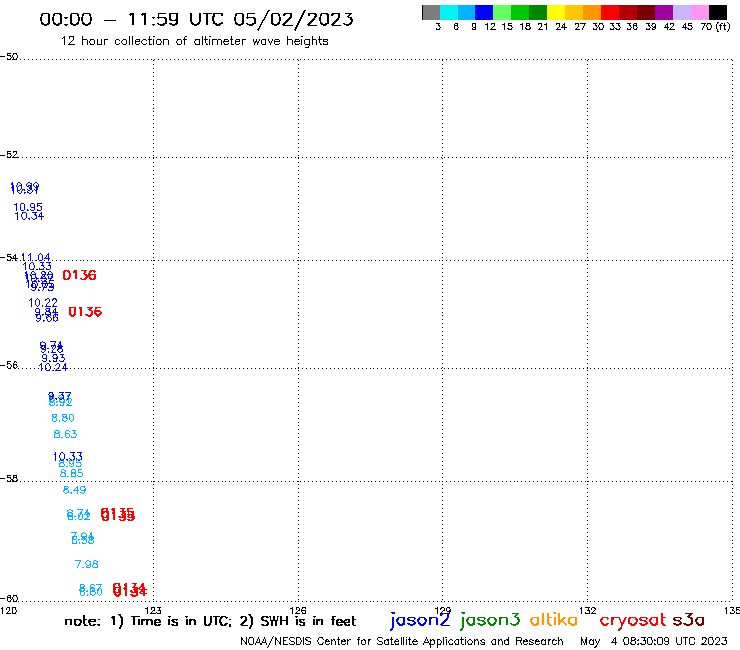
Task: Click the black swatch at legend end
Action: [718, 12]
